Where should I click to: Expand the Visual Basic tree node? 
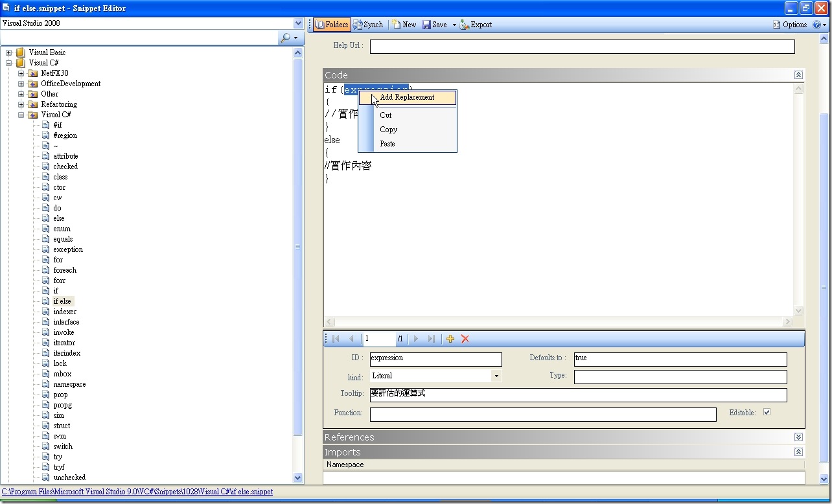point(9,52)
